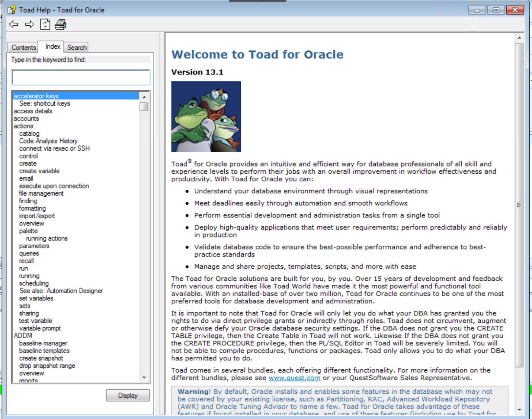The width and height of the screenshot is (532, 419).
Task: Go back using the left arrow icon
Action: pyautogui.click(x=14, y=25)
